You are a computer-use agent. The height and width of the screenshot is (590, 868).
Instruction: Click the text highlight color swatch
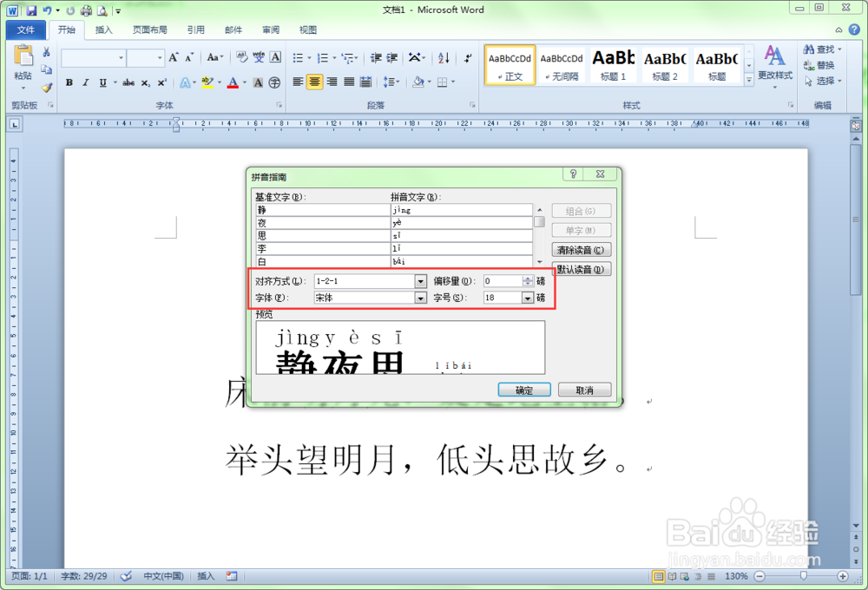tap(207, 82)
